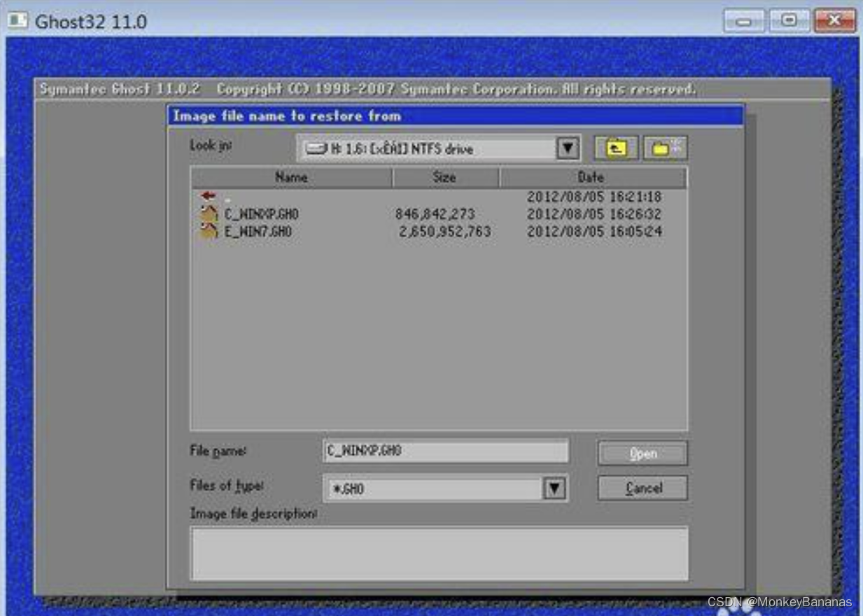Click the drive icon in Look in box
This screenshot has height=616, width=863.
coord(316,148)
